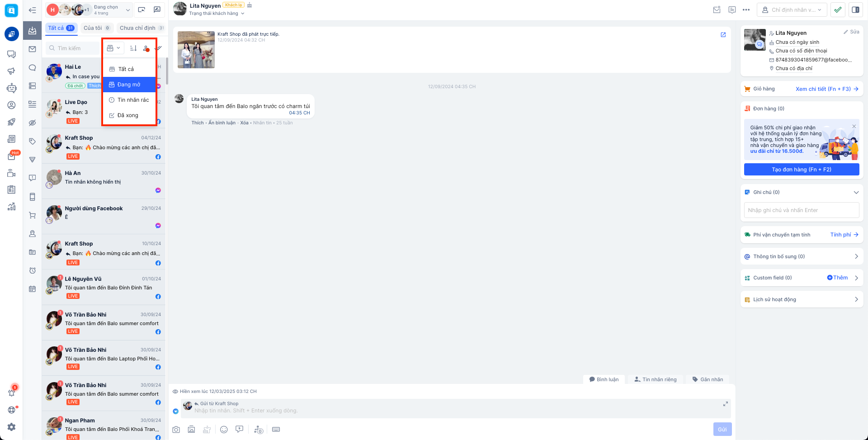Select Tin nhắn rác in the filter menu
The height and width of the screenshot is (440, 868).
(x=129, y=100)
